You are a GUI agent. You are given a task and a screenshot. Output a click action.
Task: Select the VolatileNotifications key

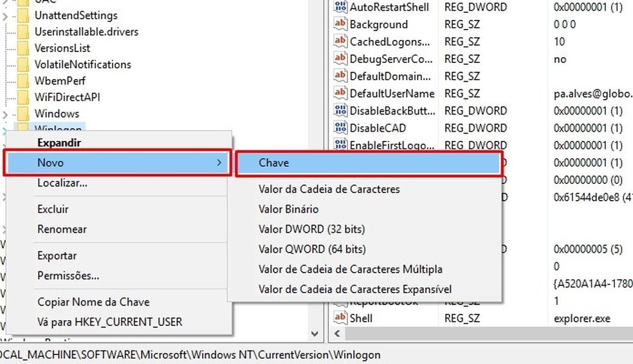tap(83, 64)
